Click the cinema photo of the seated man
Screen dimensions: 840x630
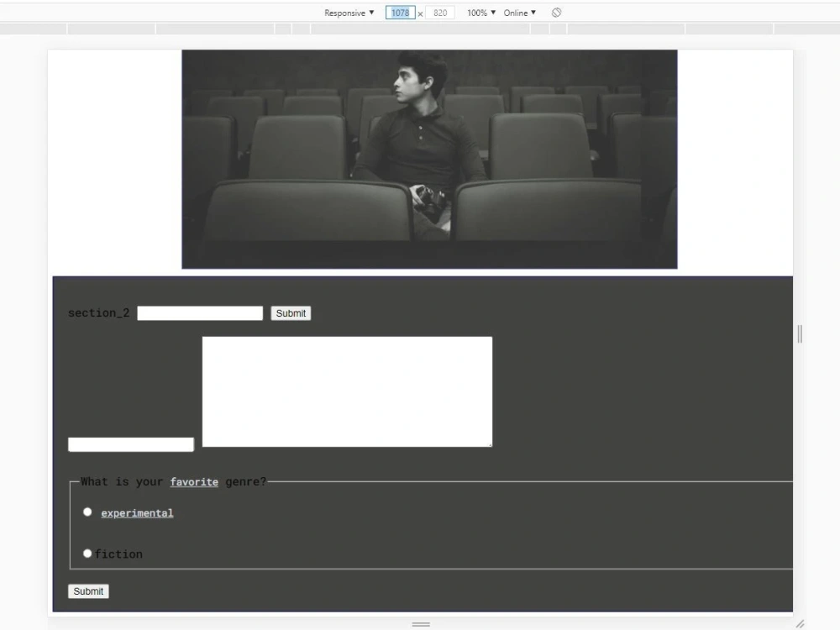tap(429, 159)
